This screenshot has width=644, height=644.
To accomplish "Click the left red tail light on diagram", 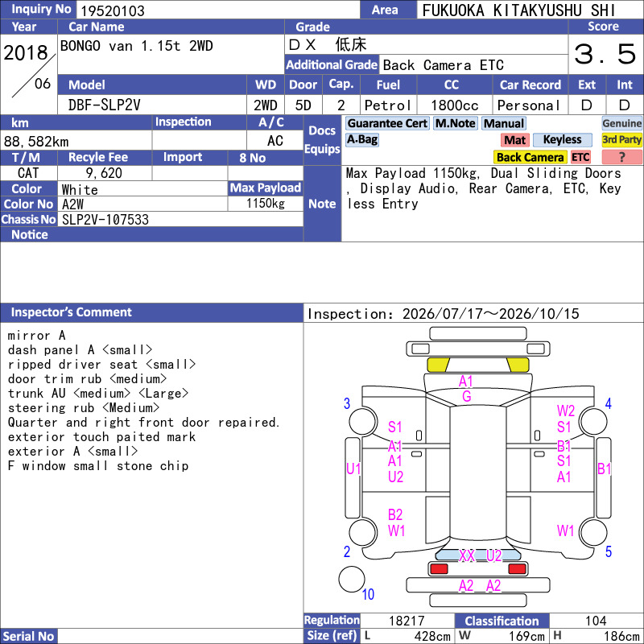I will [x=438, y=569].
